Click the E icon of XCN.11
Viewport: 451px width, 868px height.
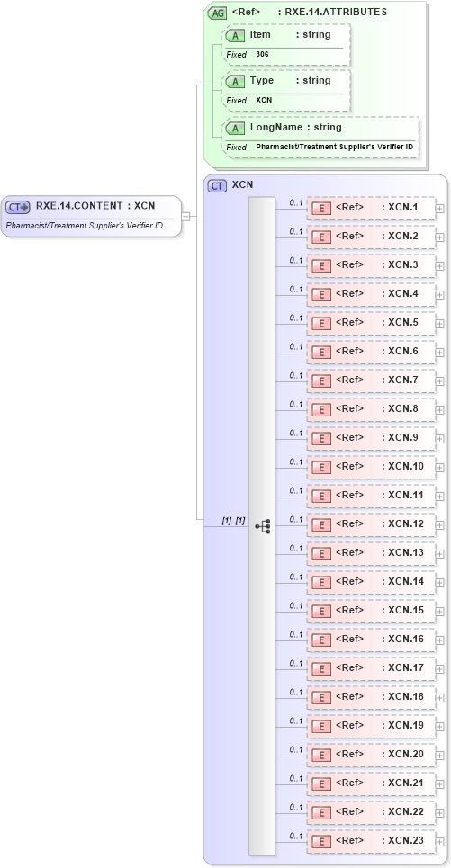point(321,496)
